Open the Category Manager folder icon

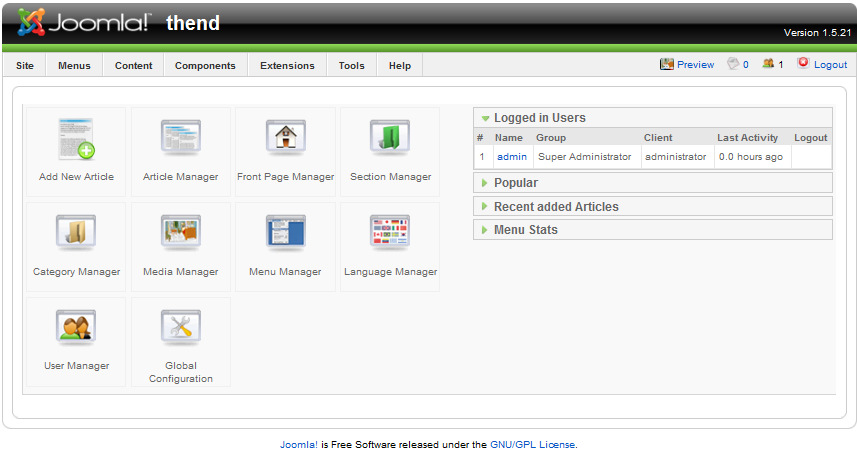[76, 233]
